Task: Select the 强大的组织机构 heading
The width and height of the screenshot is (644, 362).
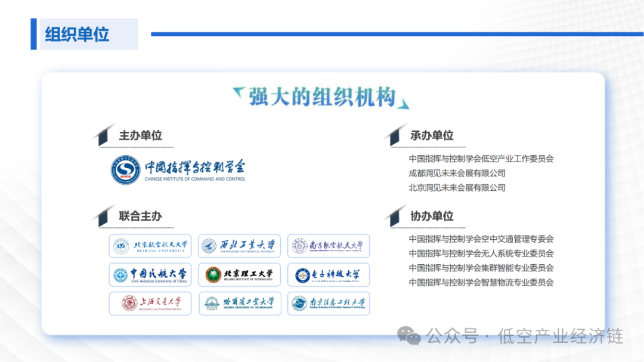Action: point(322,97)
